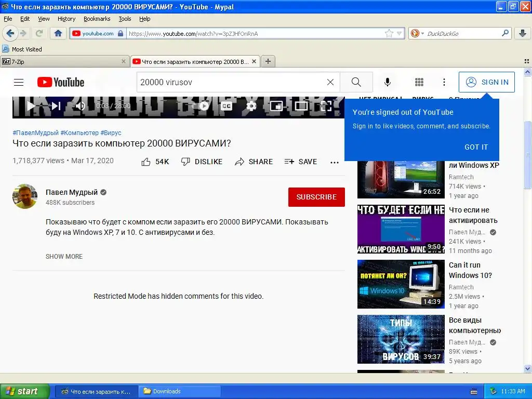Open the History menu
The height and width of the screenshot is (399, 532).
[66, 19]
